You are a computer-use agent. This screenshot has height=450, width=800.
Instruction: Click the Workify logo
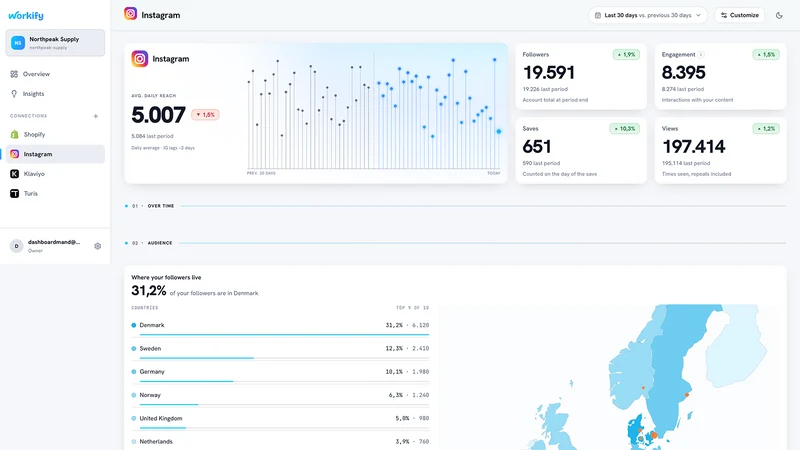click(x=26, y=16)
